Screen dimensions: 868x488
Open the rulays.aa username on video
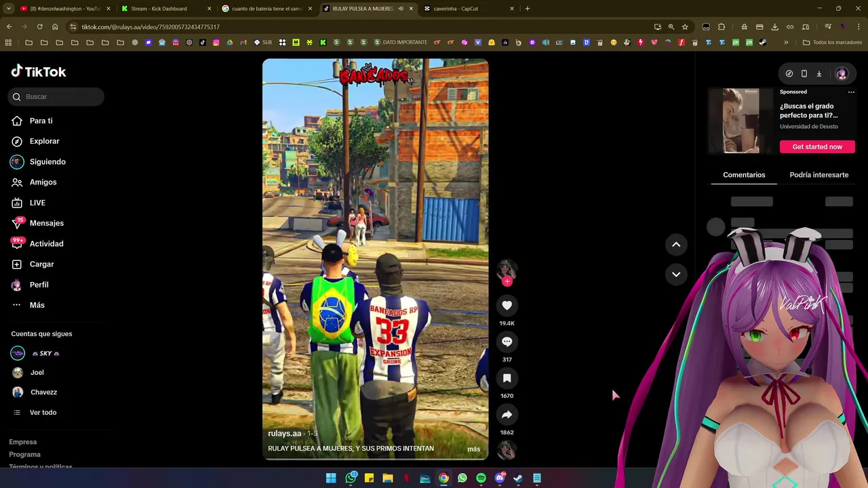[284, 434]
